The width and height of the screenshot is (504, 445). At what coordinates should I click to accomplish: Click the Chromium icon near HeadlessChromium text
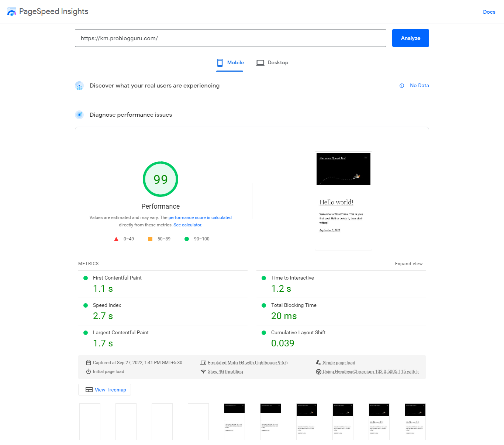(x=318, y=372)
